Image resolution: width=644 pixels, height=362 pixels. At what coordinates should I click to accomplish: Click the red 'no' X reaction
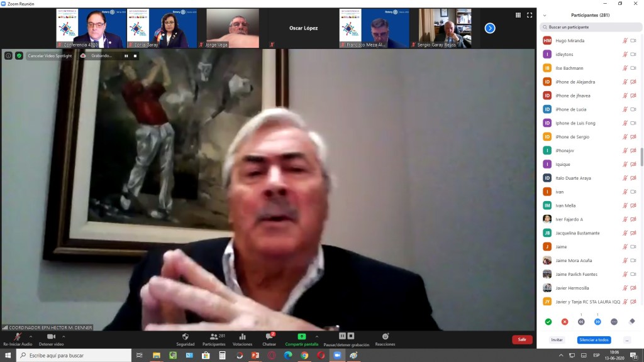point(565,322)
